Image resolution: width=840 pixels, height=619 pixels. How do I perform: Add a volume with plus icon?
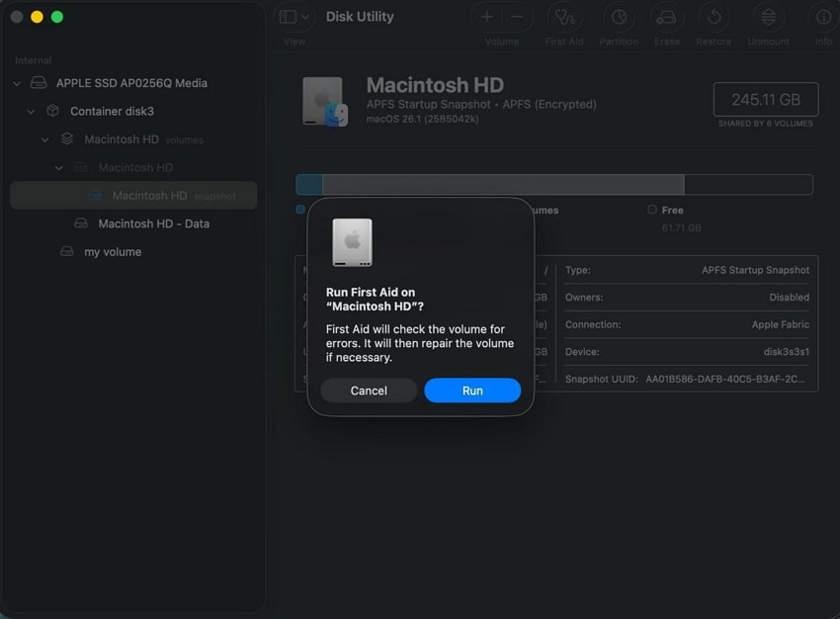486,17
